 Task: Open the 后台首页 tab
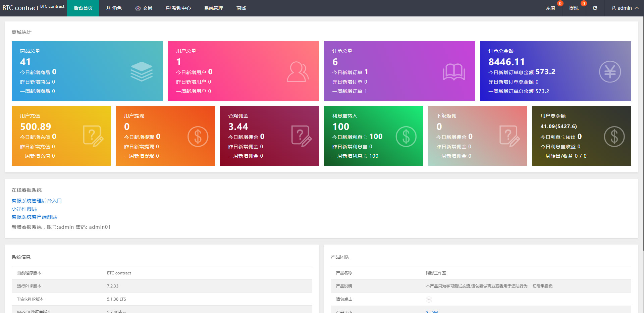[83, 8]
